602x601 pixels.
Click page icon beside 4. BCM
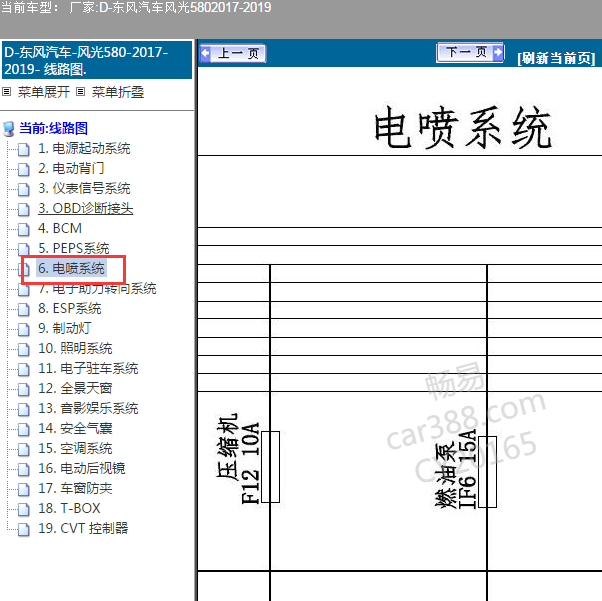point(24,229)
